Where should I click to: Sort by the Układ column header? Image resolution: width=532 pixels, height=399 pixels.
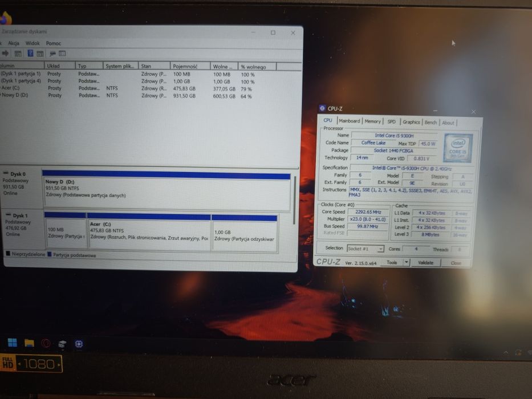point(60,66)
